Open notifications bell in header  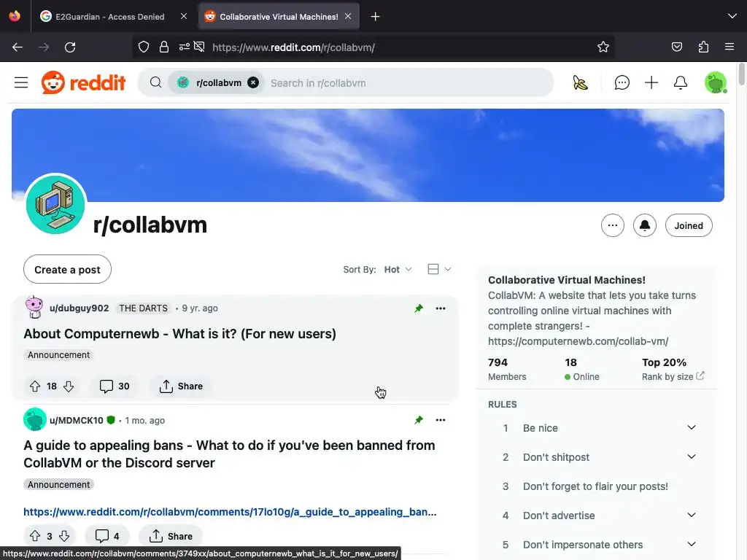681,83
